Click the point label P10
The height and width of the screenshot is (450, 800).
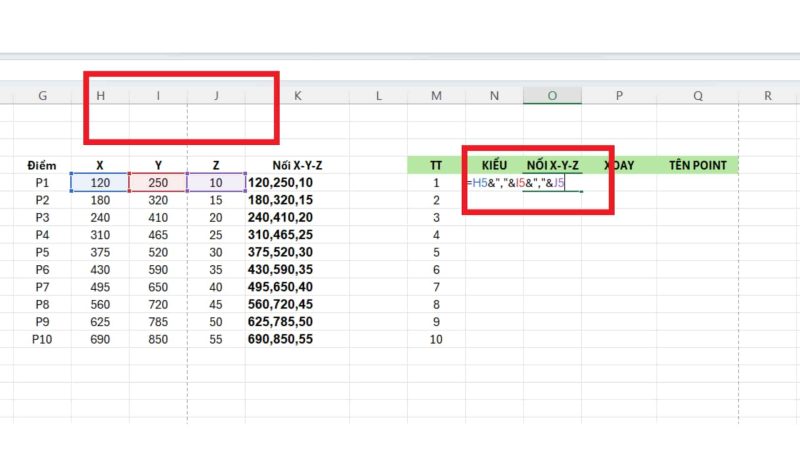click(42, 339)
